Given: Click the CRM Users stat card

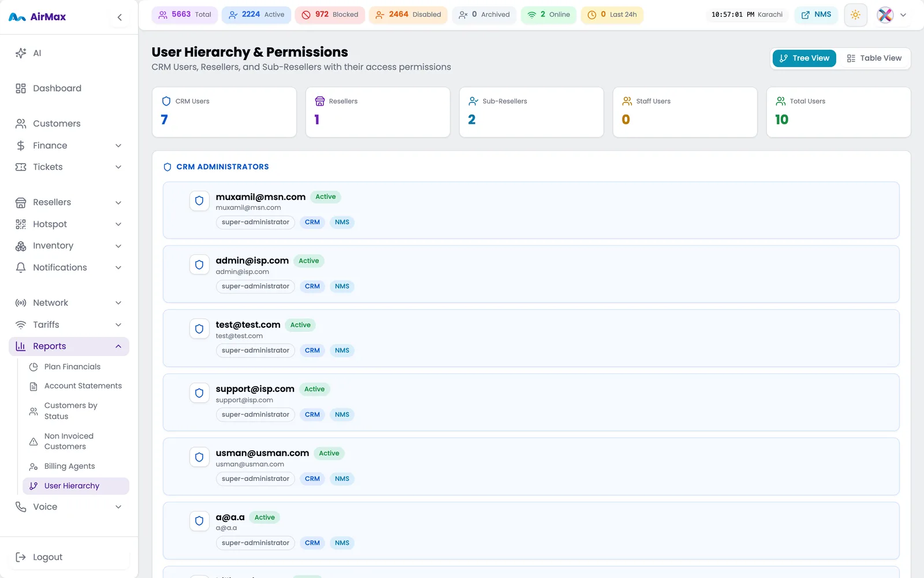Looking at the screenshot, I should (224, 112).
